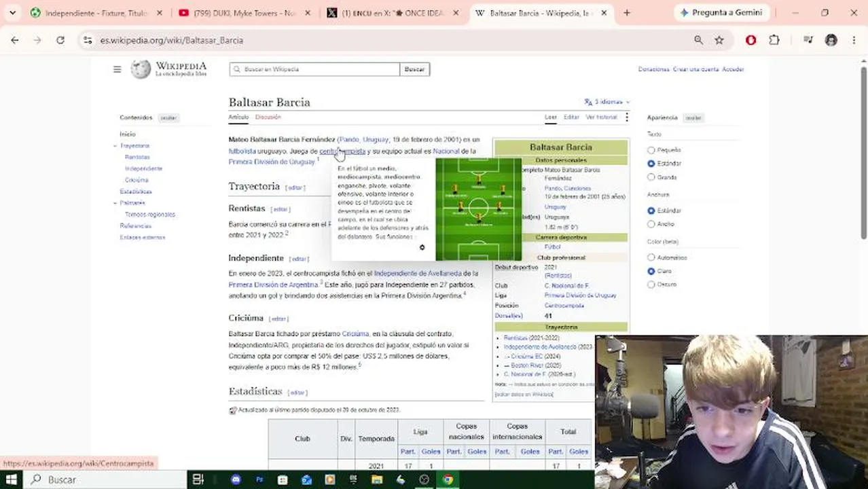Reload the Wikipedia page

(60, 40)
